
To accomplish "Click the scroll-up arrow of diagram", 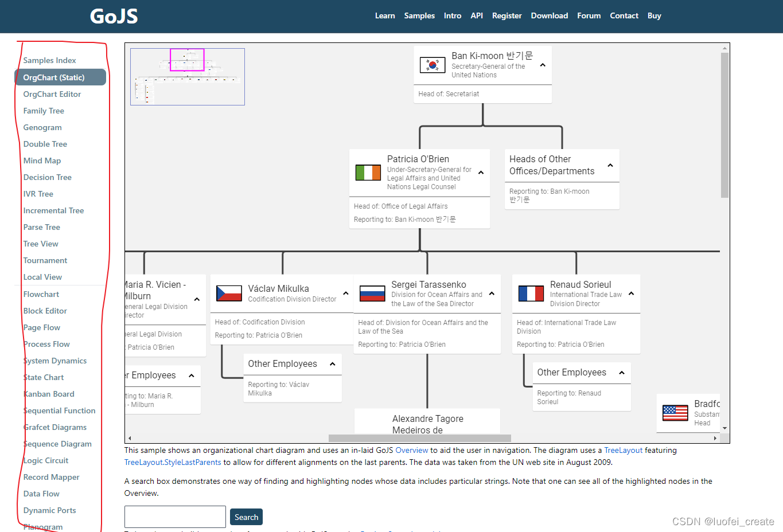I will [724, 48].
